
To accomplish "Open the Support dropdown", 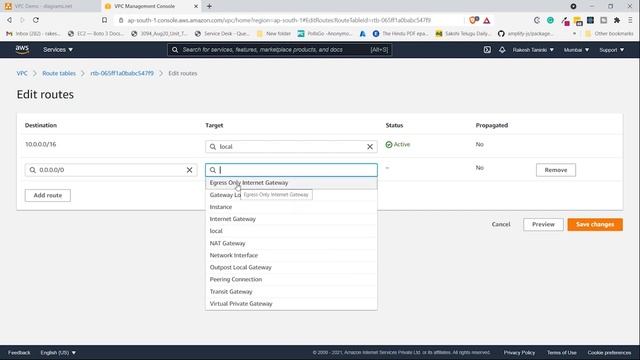I will click(x=611, y=50).
